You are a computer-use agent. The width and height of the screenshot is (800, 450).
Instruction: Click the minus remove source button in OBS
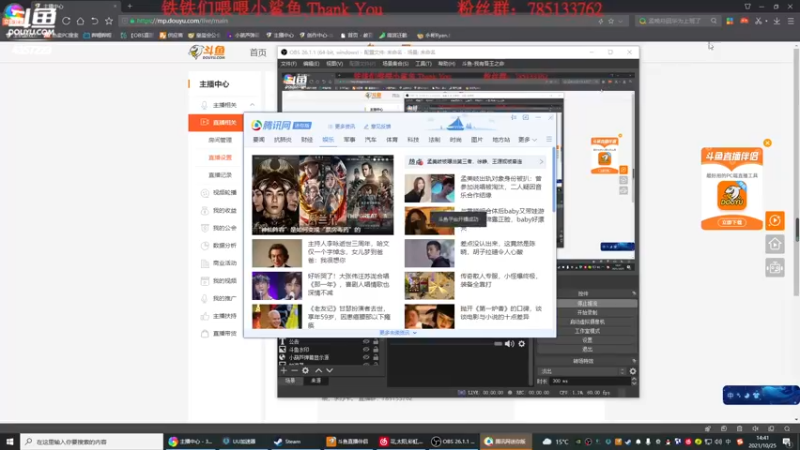pyautogui.click(x=294, y=370)
